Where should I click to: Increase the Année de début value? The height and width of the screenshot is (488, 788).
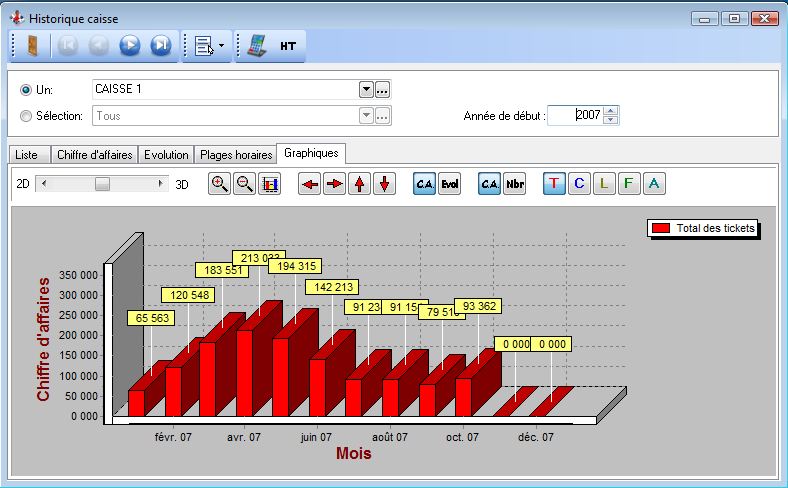(x=612, y=110)
